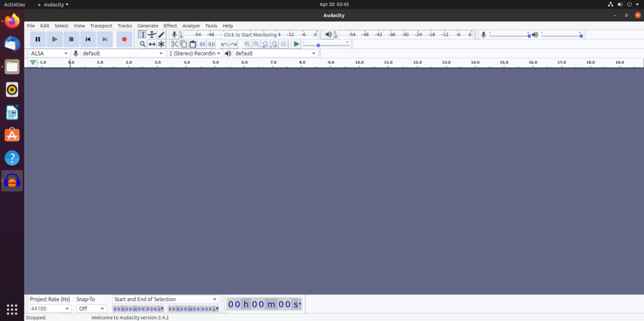Click the Paste clipboard icon

click(x=193, y=44)
